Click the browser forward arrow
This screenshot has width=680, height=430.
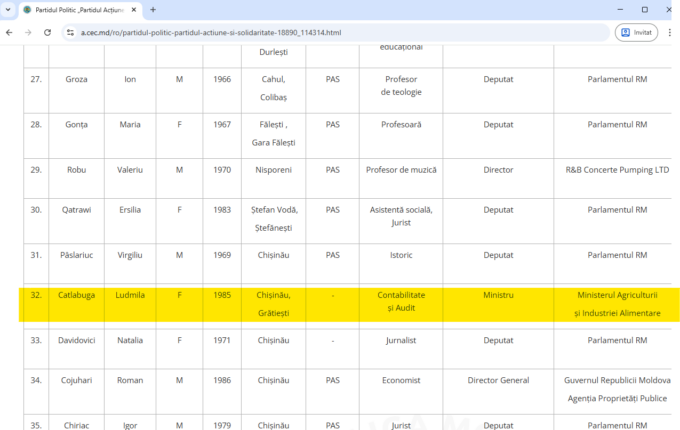click(28, 32)
